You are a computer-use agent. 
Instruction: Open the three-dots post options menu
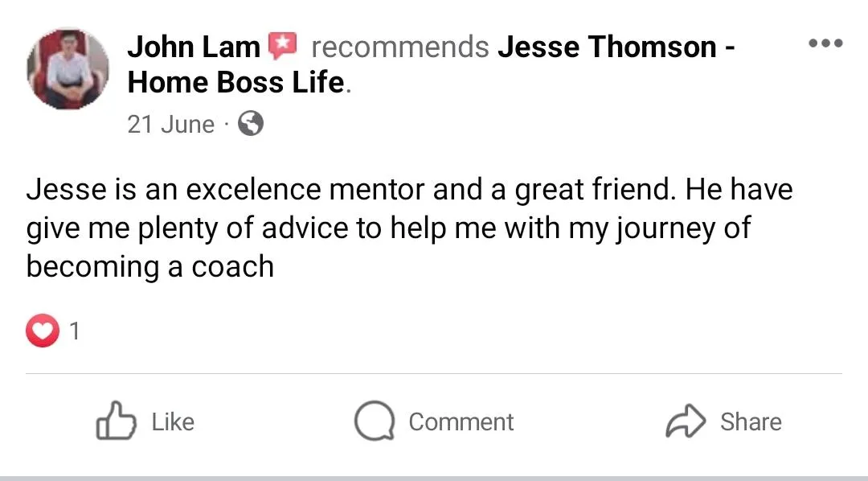coord(825,43)
